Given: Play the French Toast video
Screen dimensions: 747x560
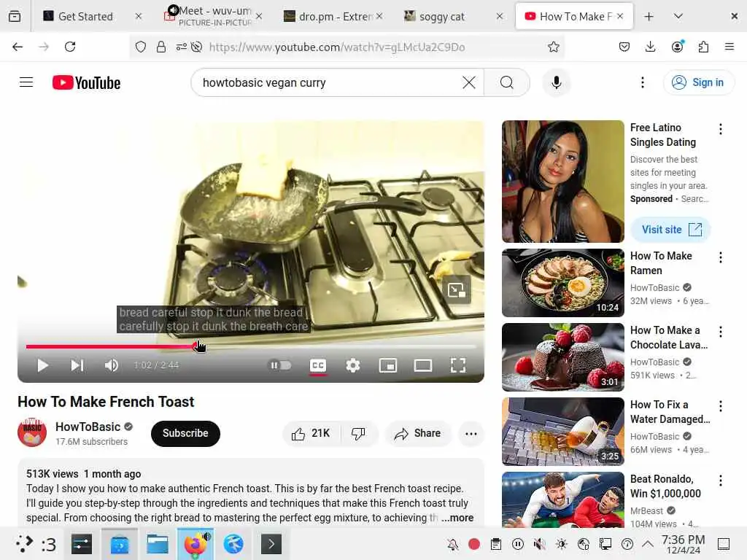Looking at the screenshot, I should coord(42,365).
